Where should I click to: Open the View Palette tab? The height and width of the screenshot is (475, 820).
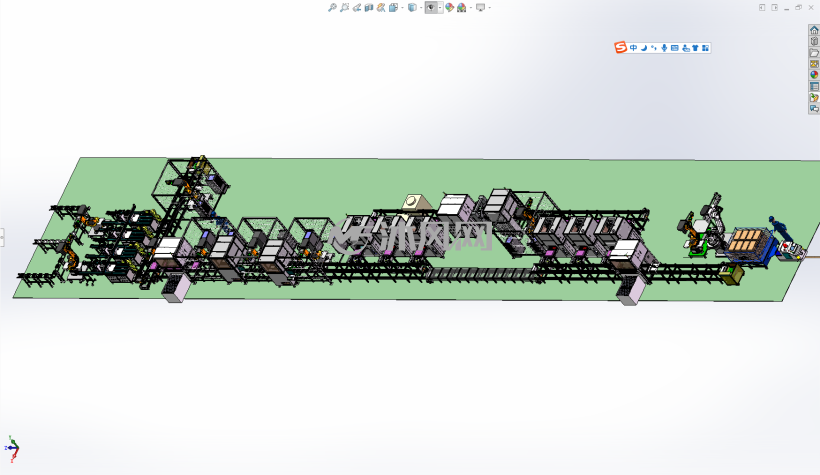[814, 64]
